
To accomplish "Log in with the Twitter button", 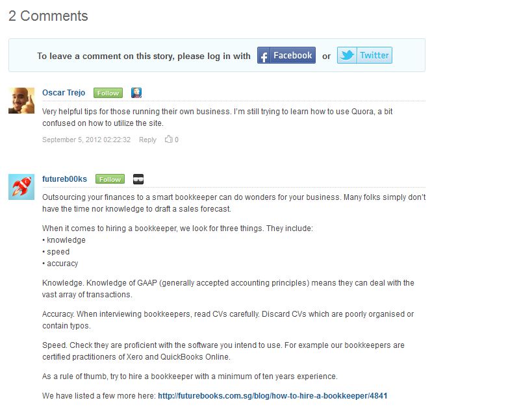I will point(364,55).
